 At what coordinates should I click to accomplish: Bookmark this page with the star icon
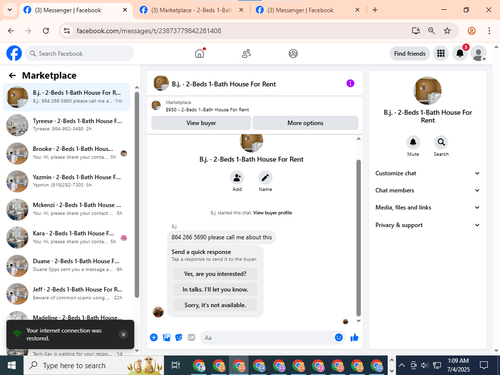click(x=447, y=31)
